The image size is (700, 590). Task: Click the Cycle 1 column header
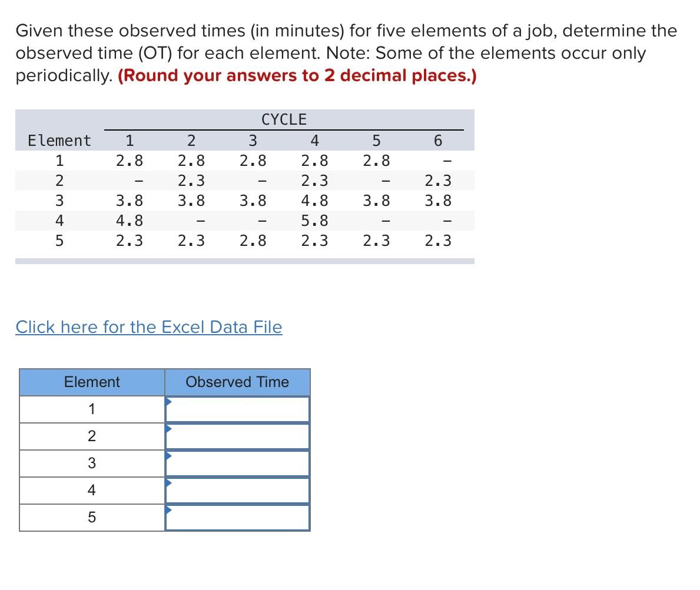tap(131, 140)
